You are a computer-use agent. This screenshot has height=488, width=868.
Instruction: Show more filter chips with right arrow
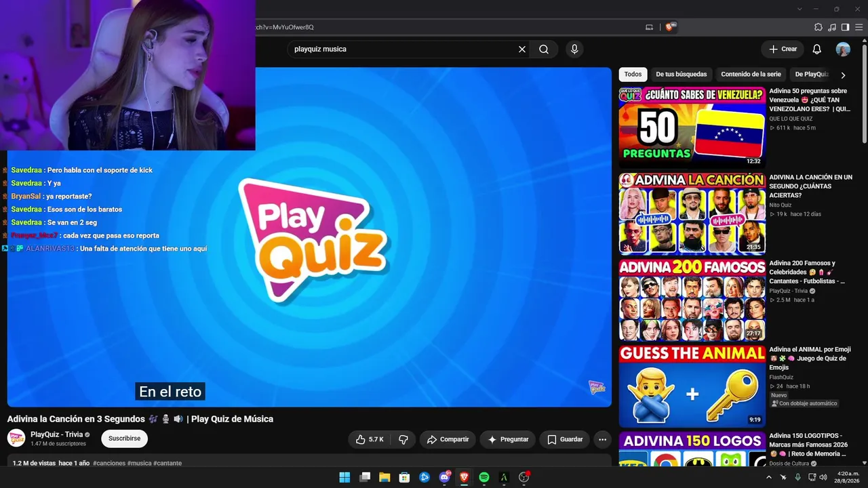coord(843,75)
